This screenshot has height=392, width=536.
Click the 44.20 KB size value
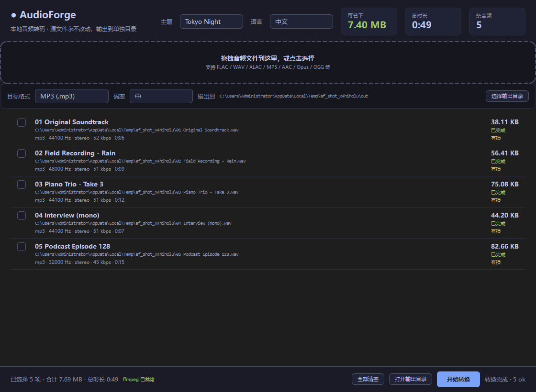point(504,215)
